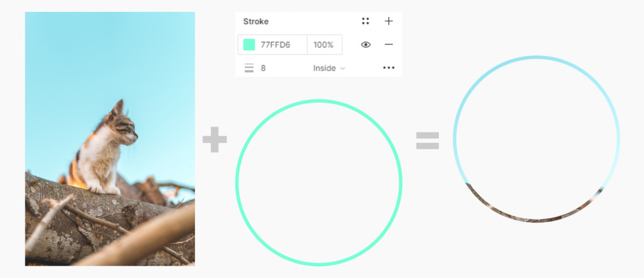Click the gray plus sign graphic

(x=215, y=140)
